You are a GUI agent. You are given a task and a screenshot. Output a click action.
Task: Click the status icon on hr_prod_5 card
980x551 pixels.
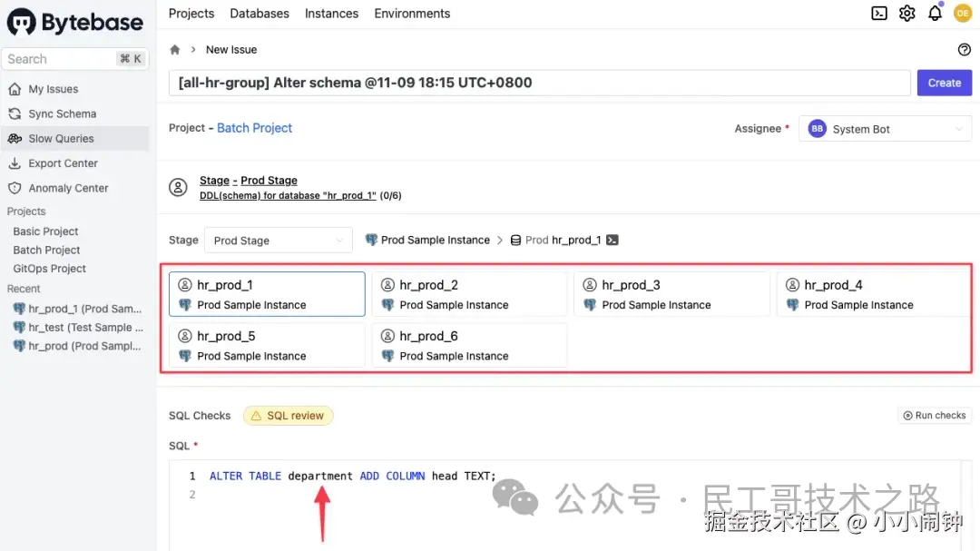point(185,337)
